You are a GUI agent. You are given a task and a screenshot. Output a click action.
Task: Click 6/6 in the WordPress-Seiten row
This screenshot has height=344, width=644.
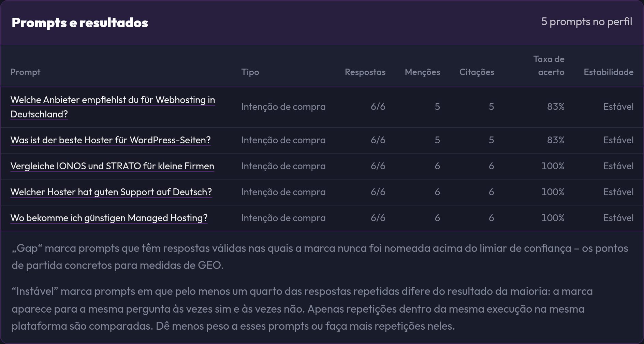click(x=378, y=140)
